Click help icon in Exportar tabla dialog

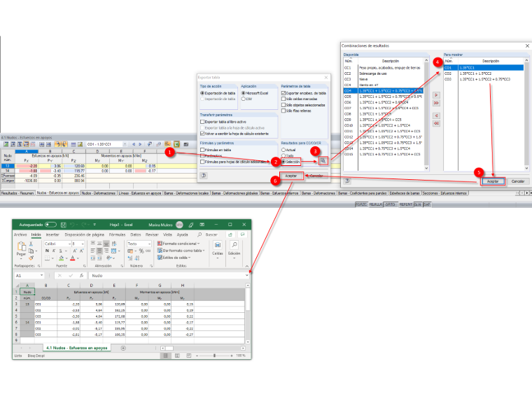point(204,176)
